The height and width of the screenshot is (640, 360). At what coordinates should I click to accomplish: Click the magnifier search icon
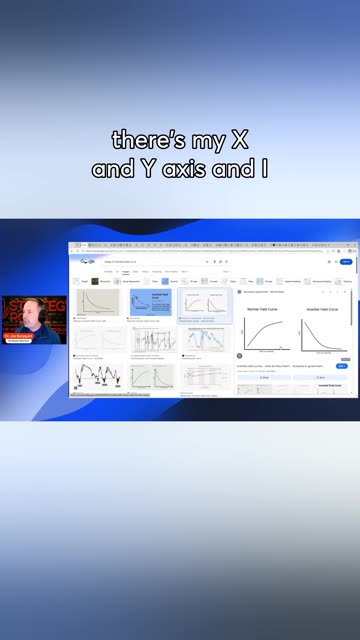227,262
